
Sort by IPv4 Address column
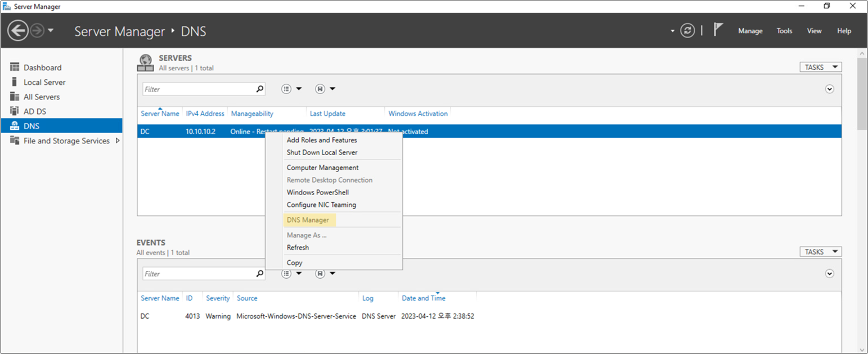pos(205,114)
